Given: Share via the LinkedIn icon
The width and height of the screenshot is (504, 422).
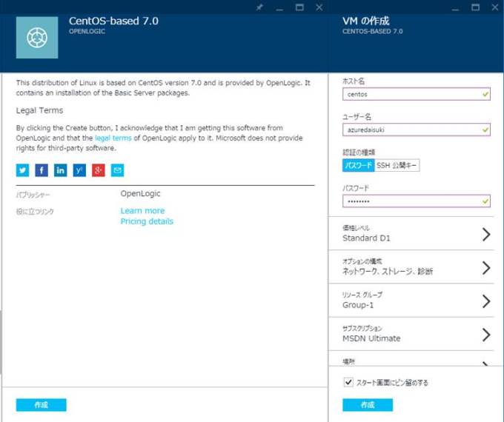Looking at the screenshot, I should click(x=61, y=170).
